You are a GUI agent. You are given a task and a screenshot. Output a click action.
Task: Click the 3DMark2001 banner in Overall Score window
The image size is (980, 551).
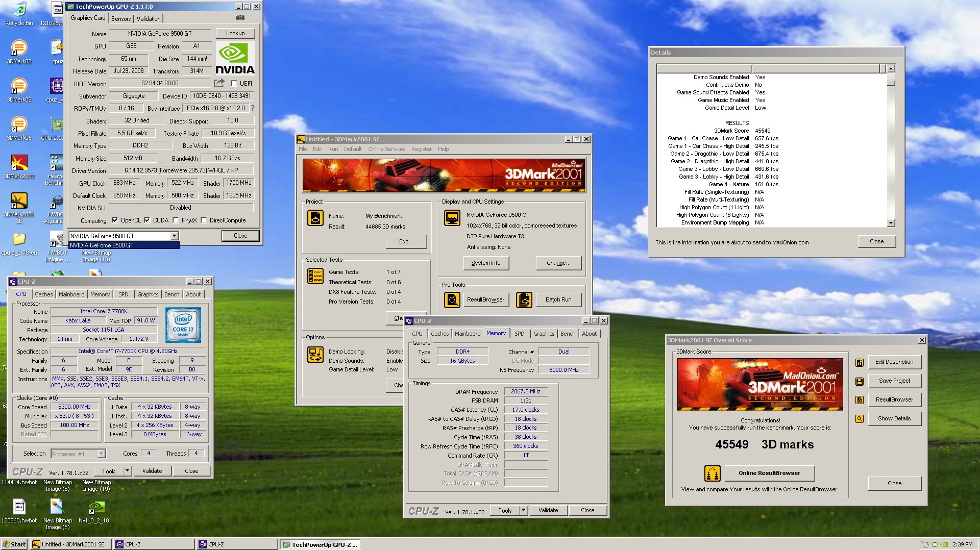point(760,384)
